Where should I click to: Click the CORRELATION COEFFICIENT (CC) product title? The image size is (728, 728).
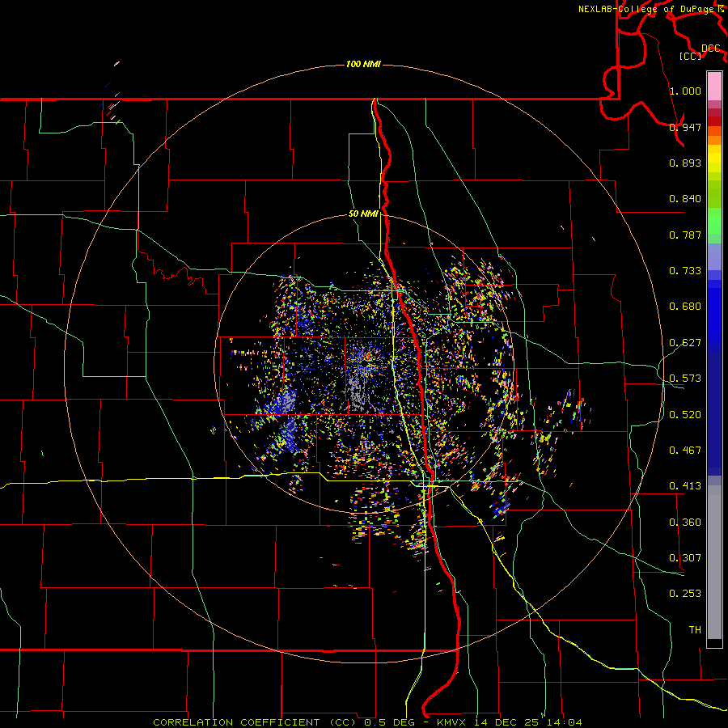[255, 722]
